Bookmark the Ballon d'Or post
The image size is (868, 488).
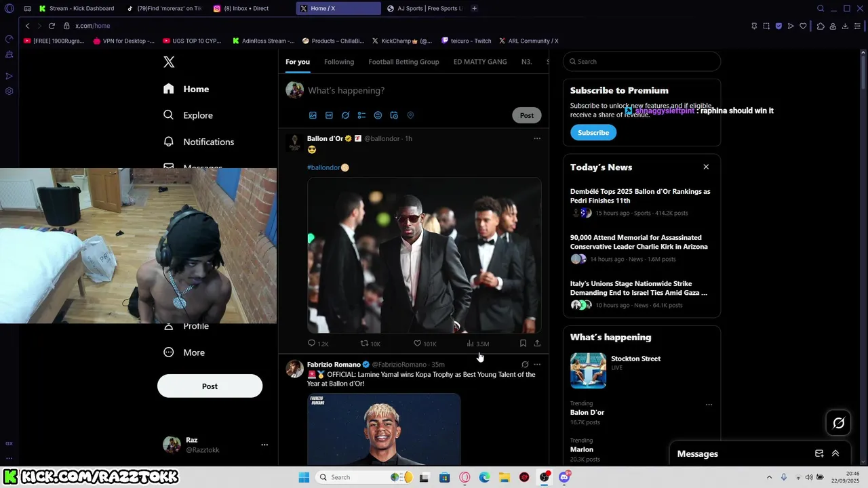pos(523,344)
